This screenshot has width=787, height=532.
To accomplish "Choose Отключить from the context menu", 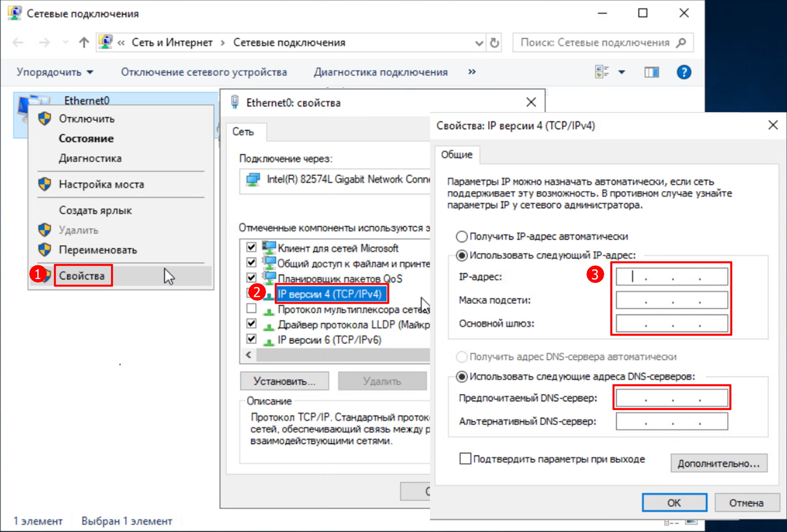I will [x=87, y=119].
